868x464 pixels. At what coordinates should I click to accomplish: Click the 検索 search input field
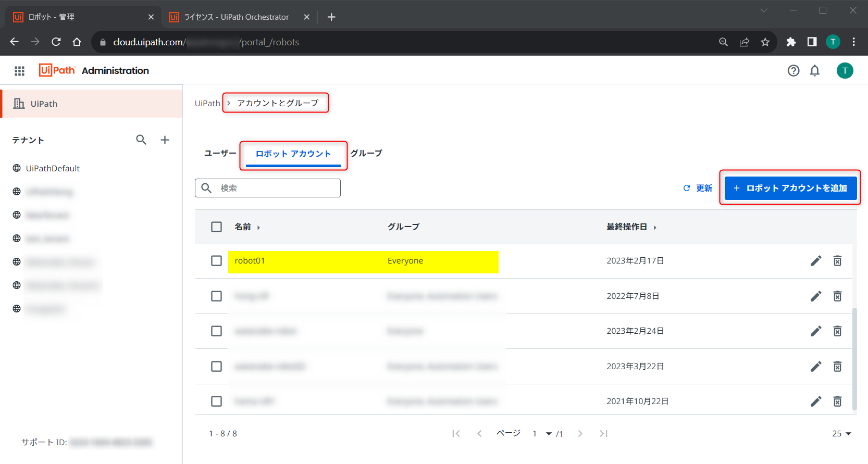coord(268,188)
